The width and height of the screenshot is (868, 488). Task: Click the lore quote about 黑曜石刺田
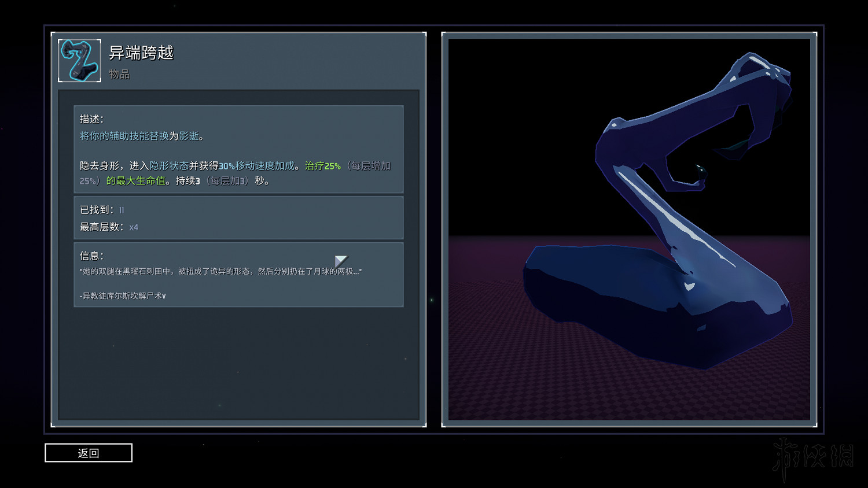[220, 271]
